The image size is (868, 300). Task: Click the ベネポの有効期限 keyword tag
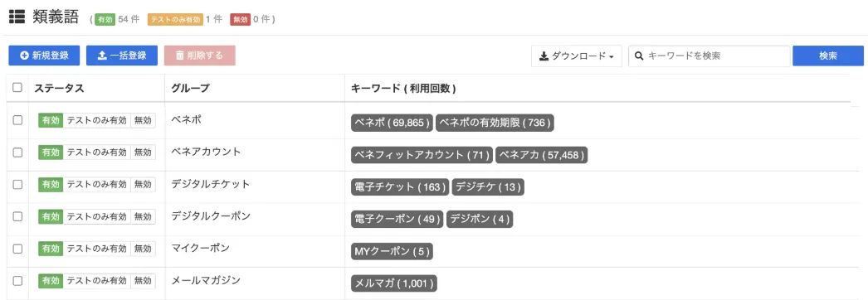(x=495, y=123)
